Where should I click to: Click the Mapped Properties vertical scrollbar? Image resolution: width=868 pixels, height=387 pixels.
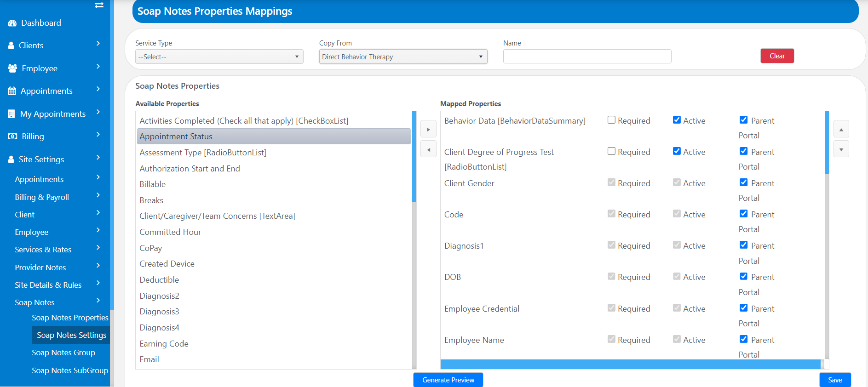[x=827, y=142]
